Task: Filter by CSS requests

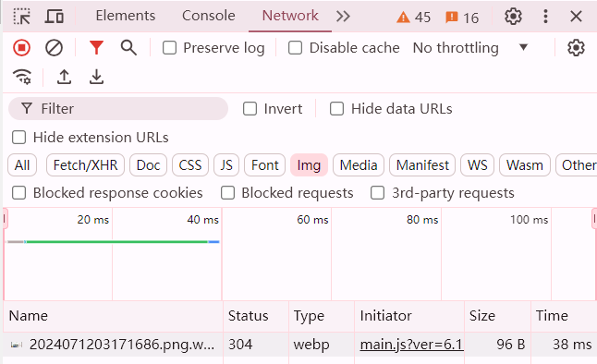Action: [x=190, y=165]
